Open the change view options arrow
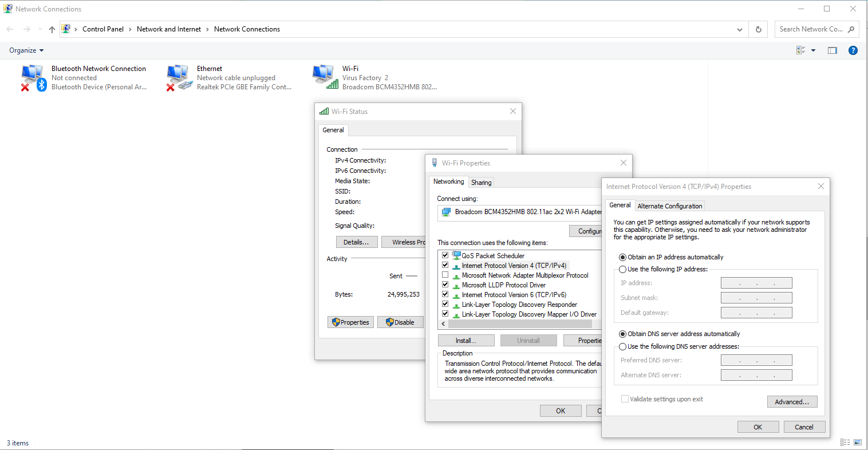 tap(813, 50)
